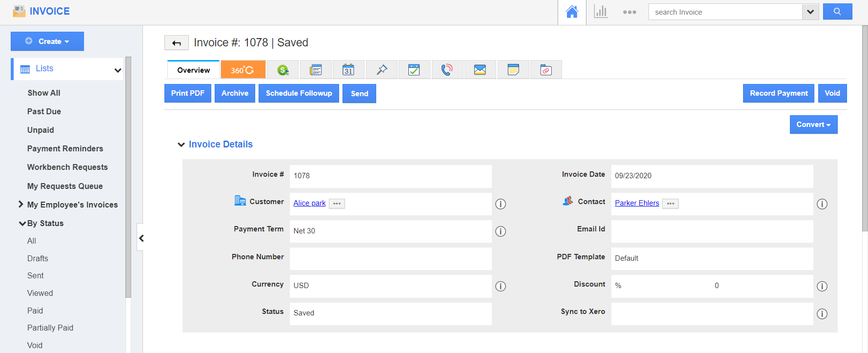
Task: Go to the home icon
Action: click(x=572, y=12)
